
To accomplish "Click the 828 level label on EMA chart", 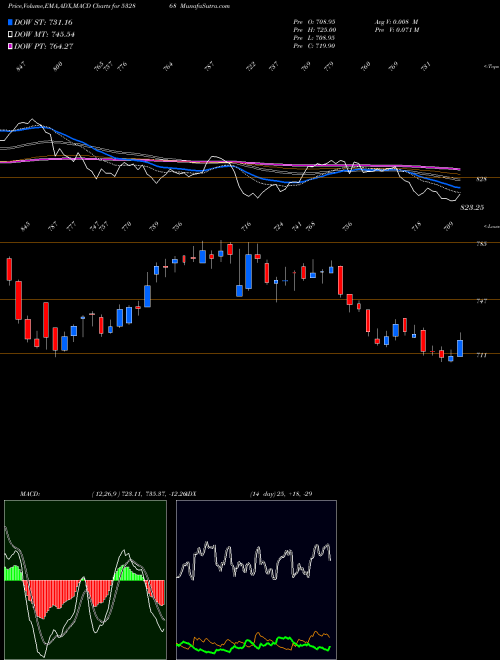I will [x=481, y=179].
